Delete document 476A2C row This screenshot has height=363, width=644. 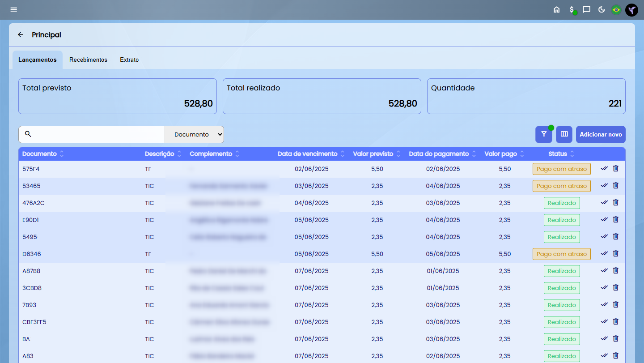click(x=616, y=202)
